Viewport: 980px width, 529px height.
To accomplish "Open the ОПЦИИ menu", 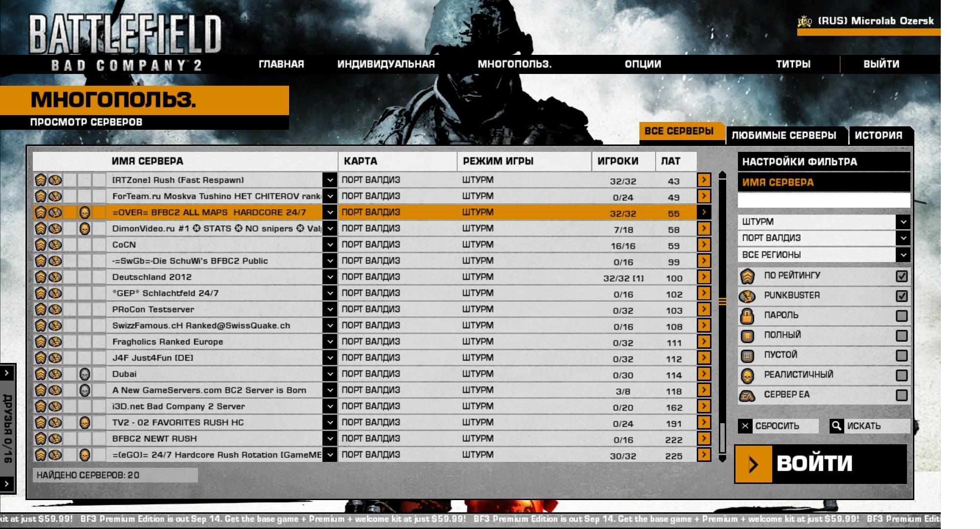I will (x=642, y=64).
